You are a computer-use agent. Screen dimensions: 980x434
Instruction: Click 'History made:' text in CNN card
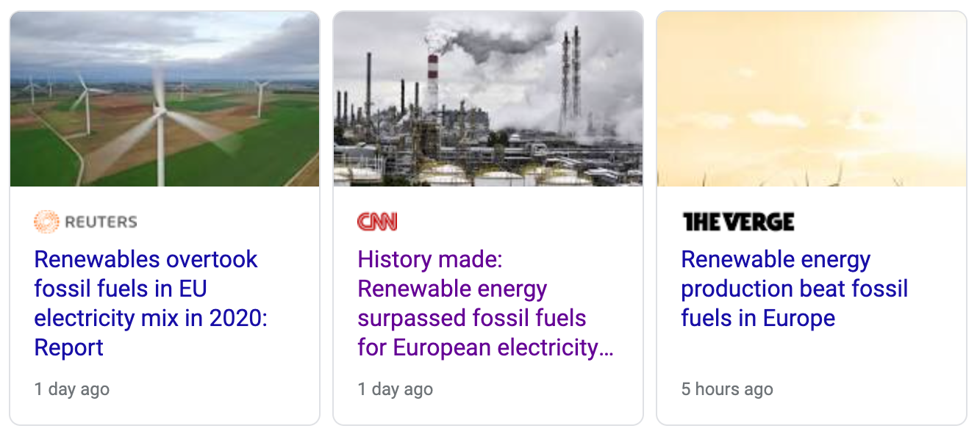pos(429,259)
